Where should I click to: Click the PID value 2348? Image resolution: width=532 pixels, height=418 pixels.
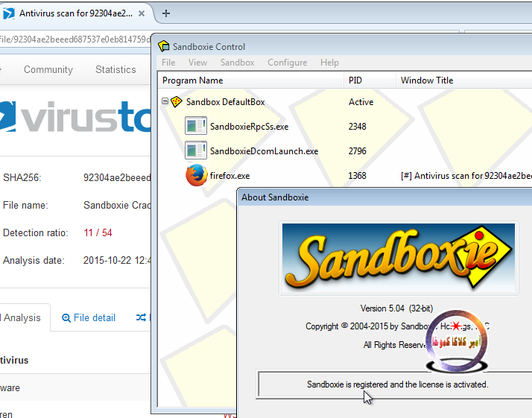(357, 127)
